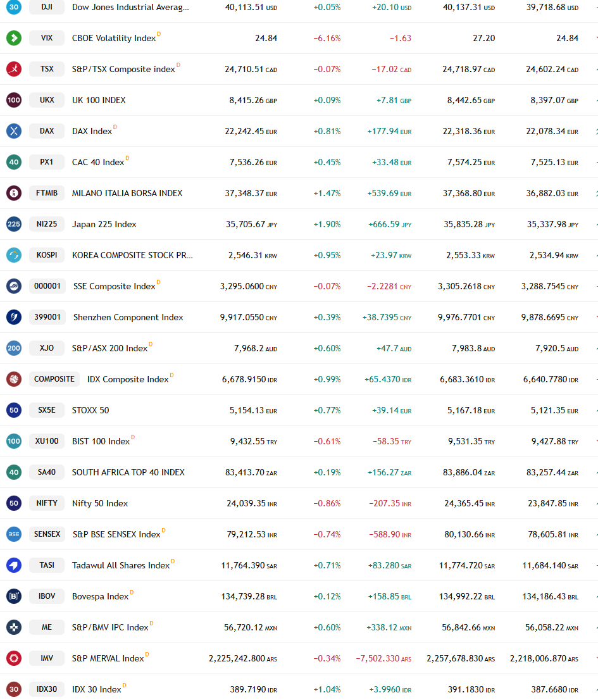This screenshot has height=700, width=598.
Task: Open the ME ticker symbol
Action: (x=46, y=627)
